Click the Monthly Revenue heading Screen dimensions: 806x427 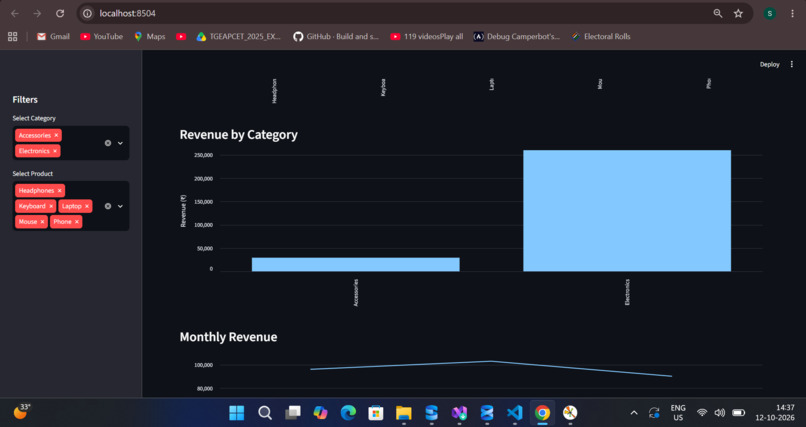tap(228, 337)
